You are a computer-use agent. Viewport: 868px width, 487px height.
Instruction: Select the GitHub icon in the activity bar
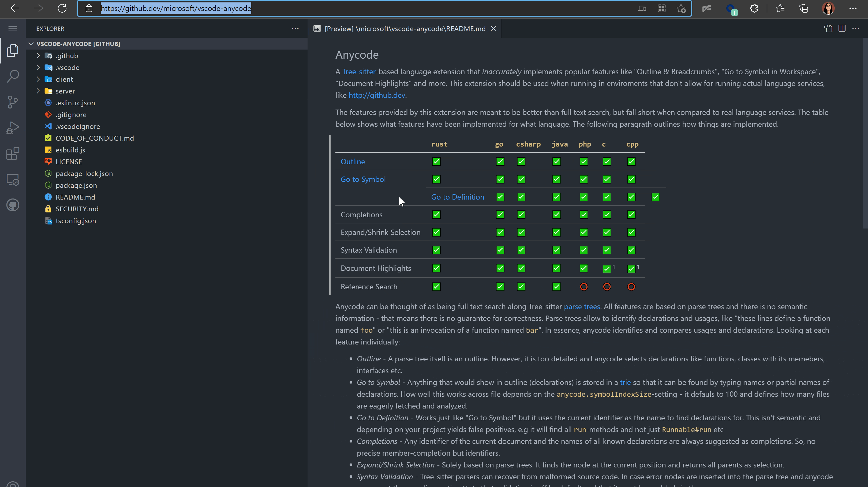coord(13,205)
